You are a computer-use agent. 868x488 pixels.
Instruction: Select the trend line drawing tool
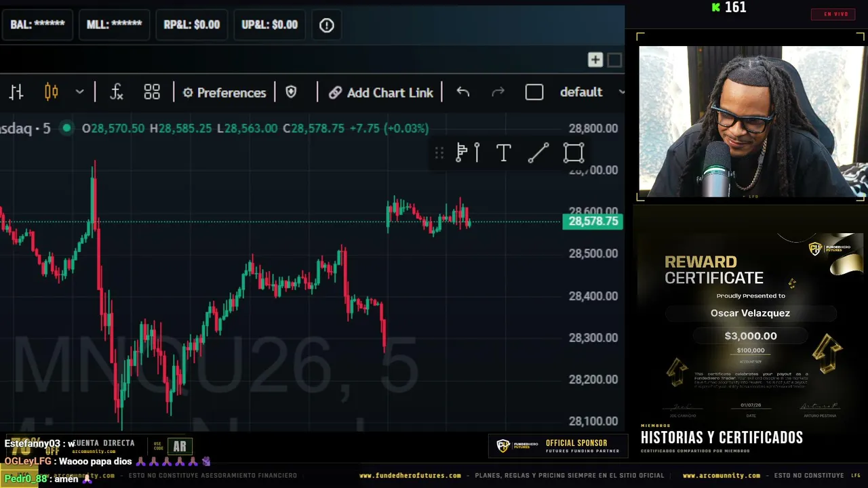click(538, 153)
